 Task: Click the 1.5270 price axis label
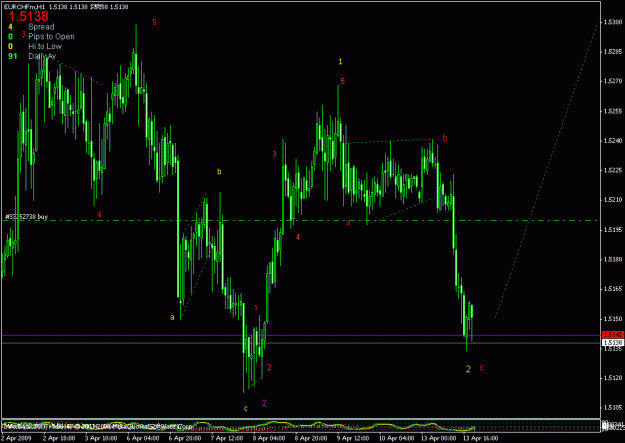coord(613,81)
